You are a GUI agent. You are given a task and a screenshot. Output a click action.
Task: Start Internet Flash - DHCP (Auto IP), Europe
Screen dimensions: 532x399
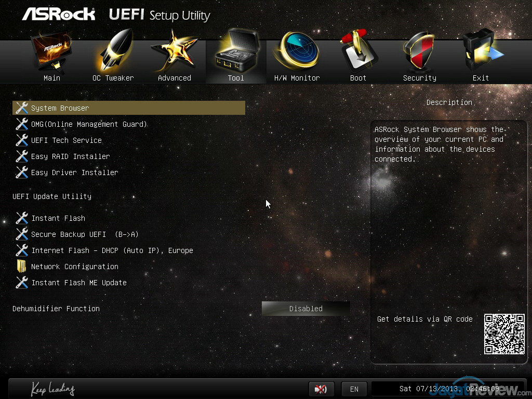(x=112, y=250)
